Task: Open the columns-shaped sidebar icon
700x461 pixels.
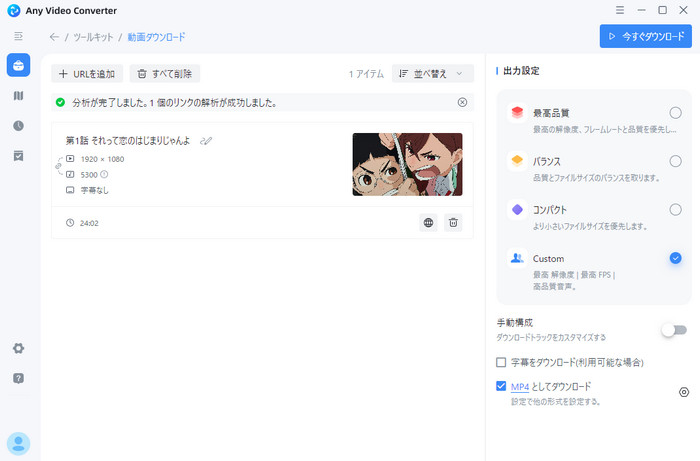Action: point(18,96)
